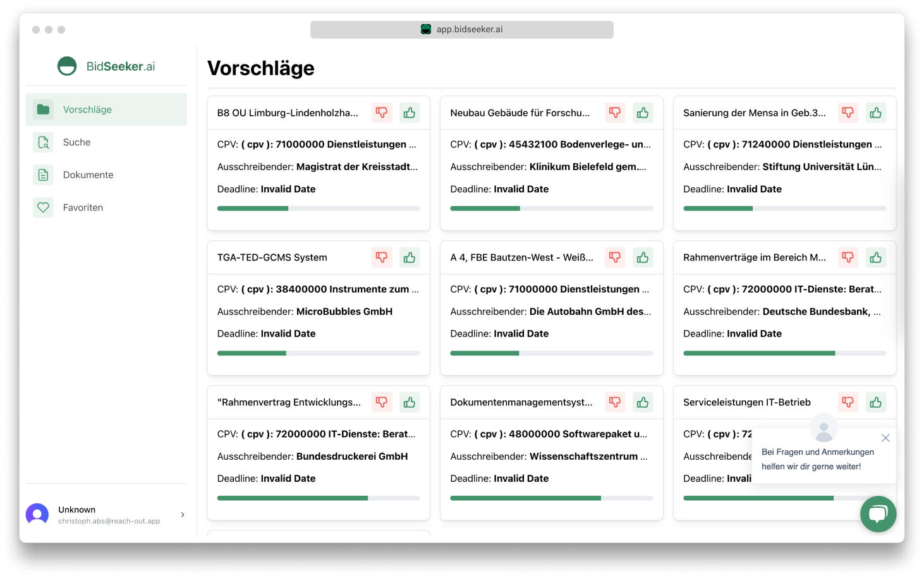
Task: Thumbs up the B8 OU Limburg-Lindenholzhausen proposal
Action: pos(410,113)
